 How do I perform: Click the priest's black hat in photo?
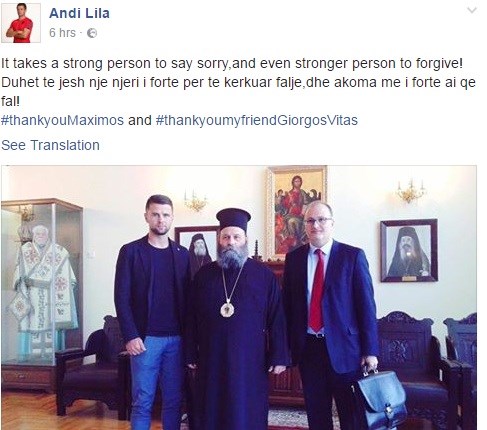pos(233,220)
